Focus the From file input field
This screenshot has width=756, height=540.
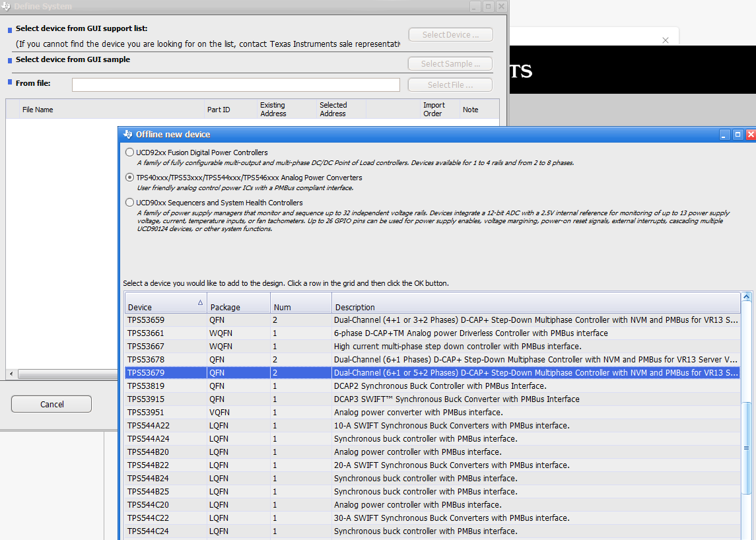pyautogui.click(x=236, y=85)
